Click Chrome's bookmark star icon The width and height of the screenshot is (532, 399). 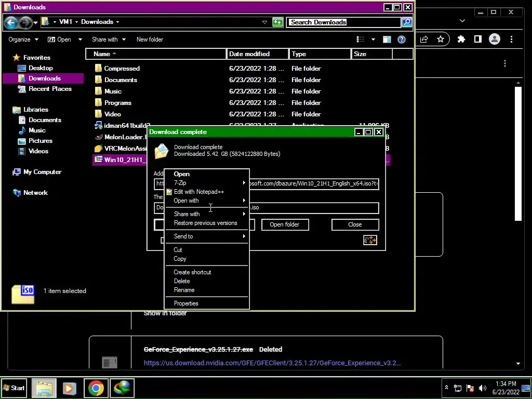click(441, 39)
